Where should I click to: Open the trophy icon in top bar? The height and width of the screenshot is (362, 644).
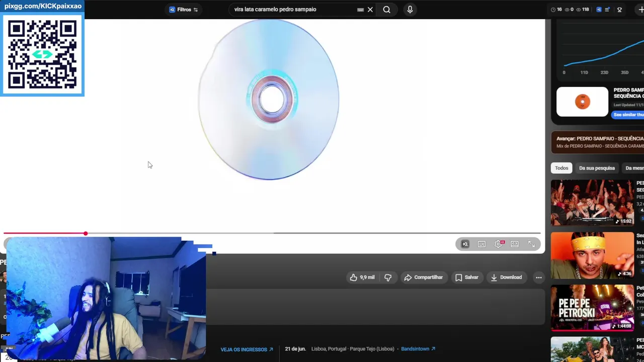click(x=619, y=10)
